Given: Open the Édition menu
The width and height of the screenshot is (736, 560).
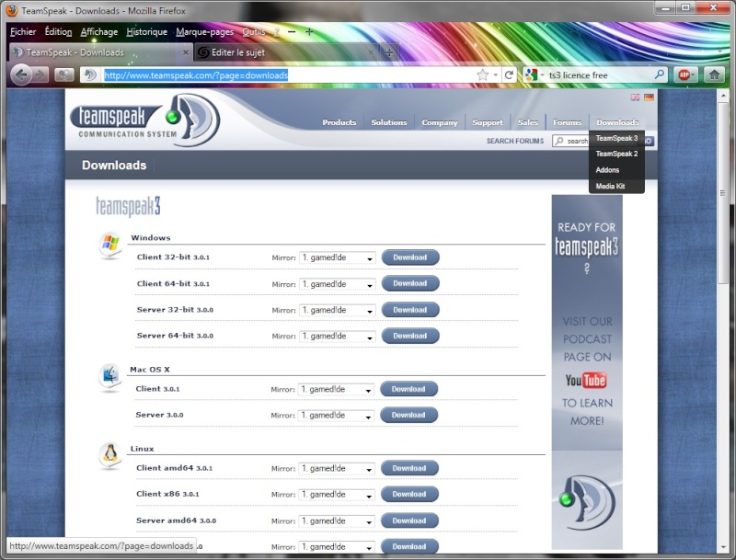Looking at the screenshot, I should pyautogui.click(x=58, y=31).
